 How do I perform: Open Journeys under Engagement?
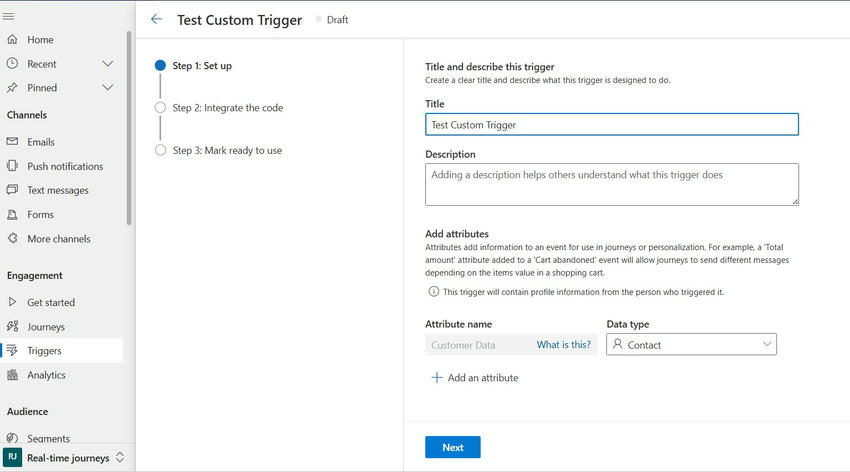click(45, 326)
